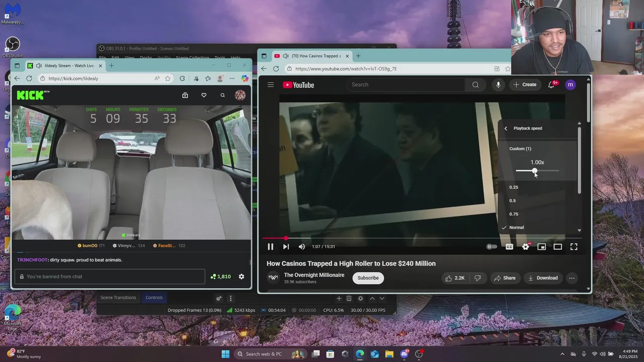Image resolution: width=644 pixels, height=362 pixels.
Task: Close the How Casinos Trapped tab
Action: point(347,56)
